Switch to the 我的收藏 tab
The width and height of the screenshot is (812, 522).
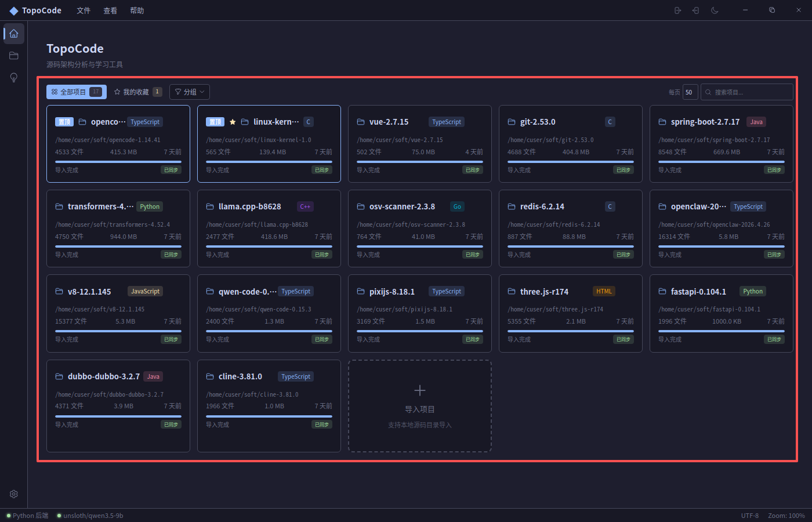[x=138, y=92]
